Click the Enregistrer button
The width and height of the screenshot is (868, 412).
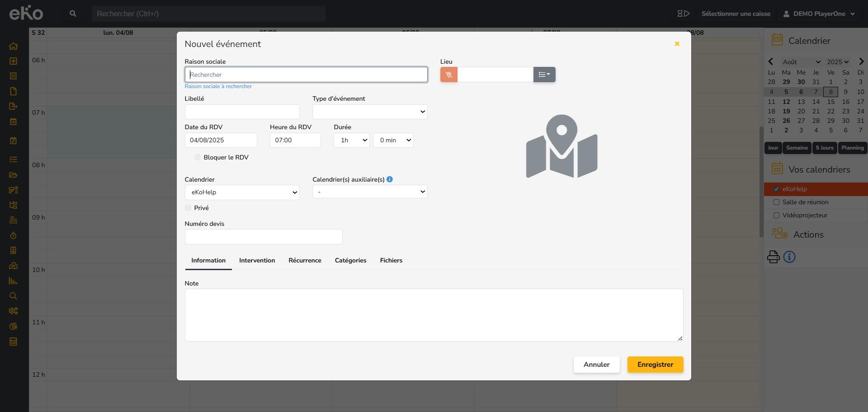click(x=655, y=365)
